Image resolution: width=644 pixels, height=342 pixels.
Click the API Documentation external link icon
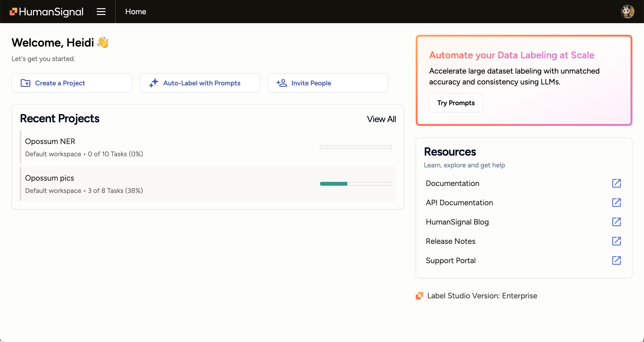point(616,203)
